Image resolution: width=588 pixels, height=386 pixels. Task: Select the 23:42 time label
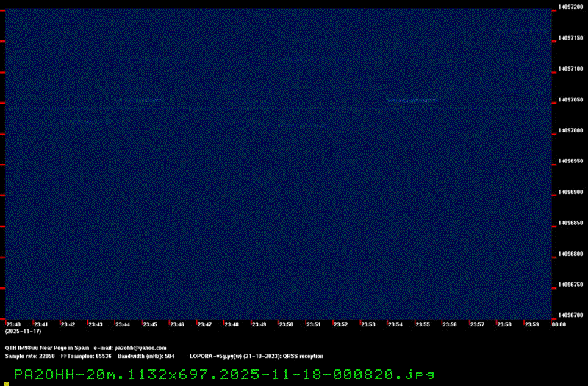[x=68, y=324]
